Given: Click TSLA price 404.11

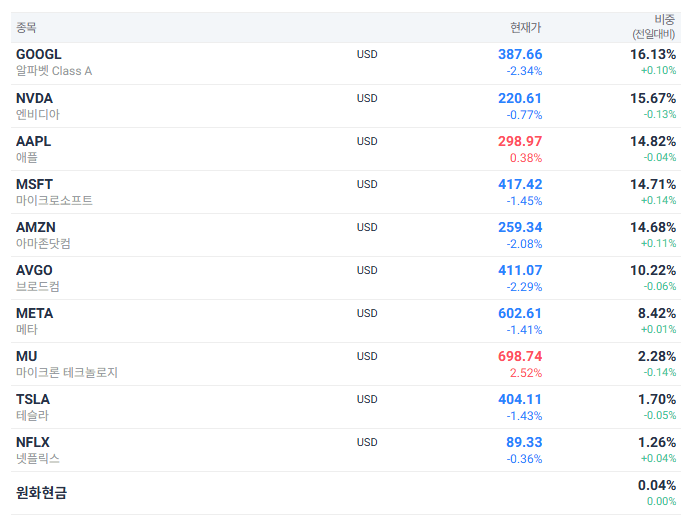Looking at the screenshot, I should click(520, 399).
